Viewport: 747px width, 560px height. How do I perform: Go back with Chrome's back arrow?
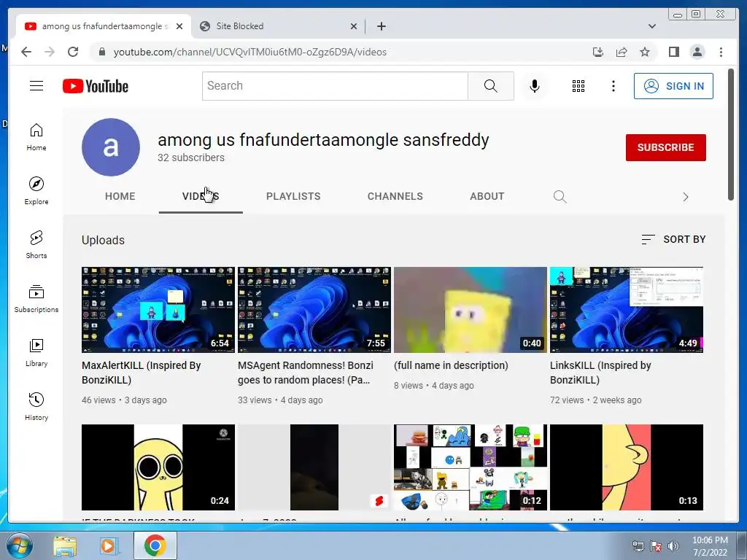pos(26,52)
